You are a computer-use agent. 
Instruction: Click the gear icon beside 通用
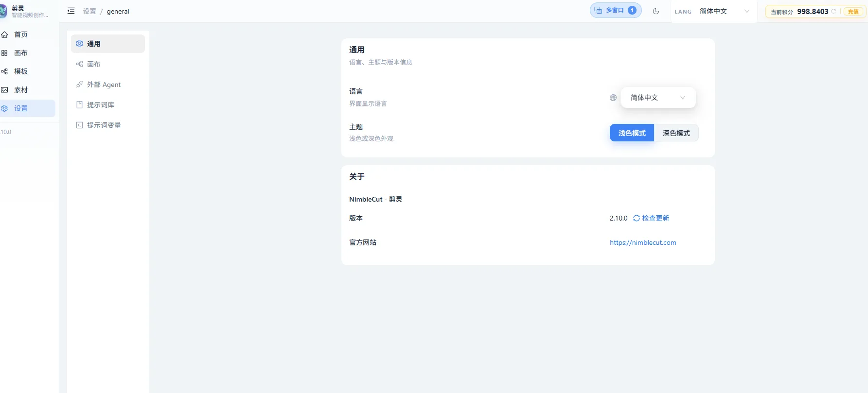pos(80,44)
